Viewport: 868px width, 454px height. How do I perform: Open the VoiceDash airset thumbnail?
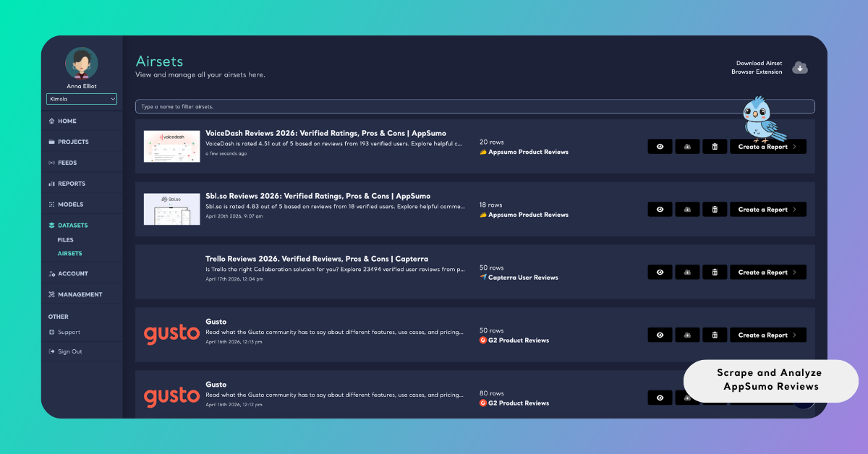[x=171, y=147]
